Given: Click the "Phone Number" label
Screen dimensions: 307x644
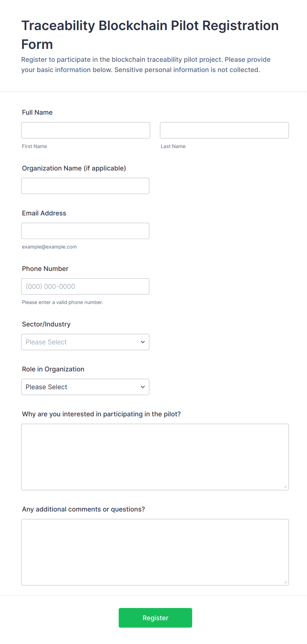Looking at the screenshot, I should (45, 269).
